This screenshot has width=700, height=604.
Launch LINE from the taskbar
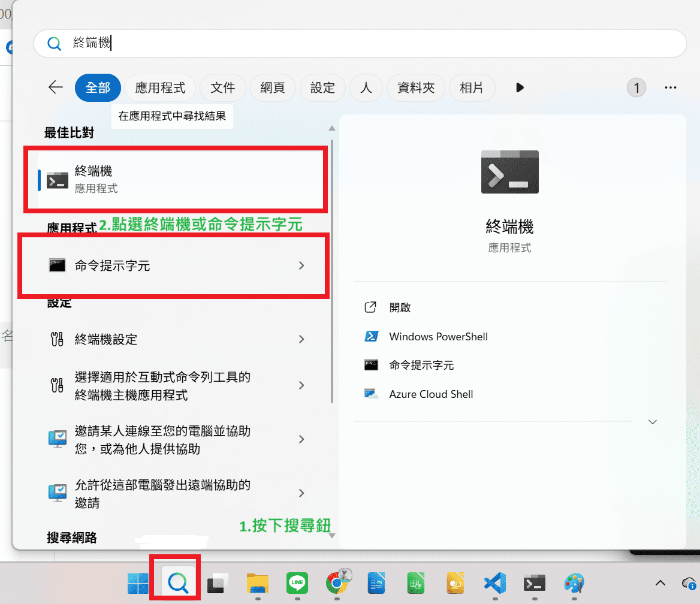click(x=297, y=582)
